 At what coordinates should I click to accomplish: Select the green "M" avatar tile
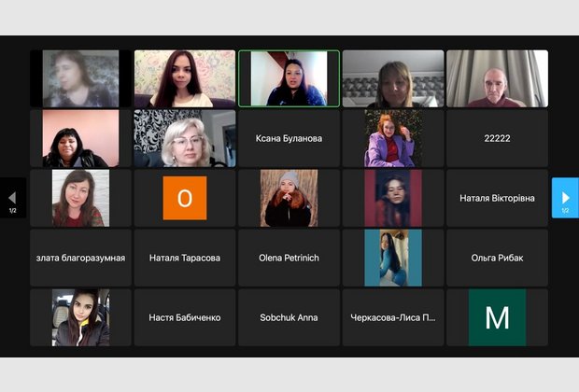coord(497,317)
